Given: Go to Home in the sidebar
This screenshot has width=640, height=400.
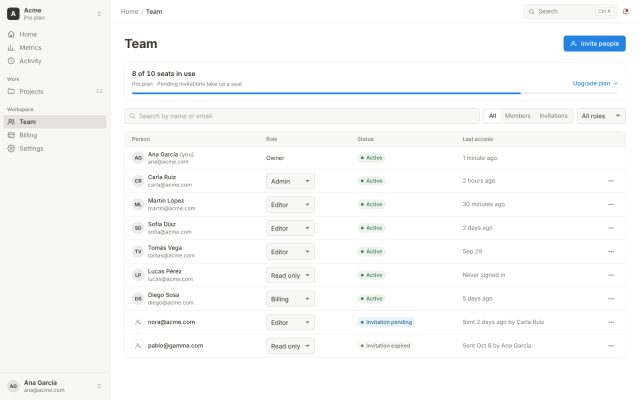Looking at the screenshot, I should 55,34.
